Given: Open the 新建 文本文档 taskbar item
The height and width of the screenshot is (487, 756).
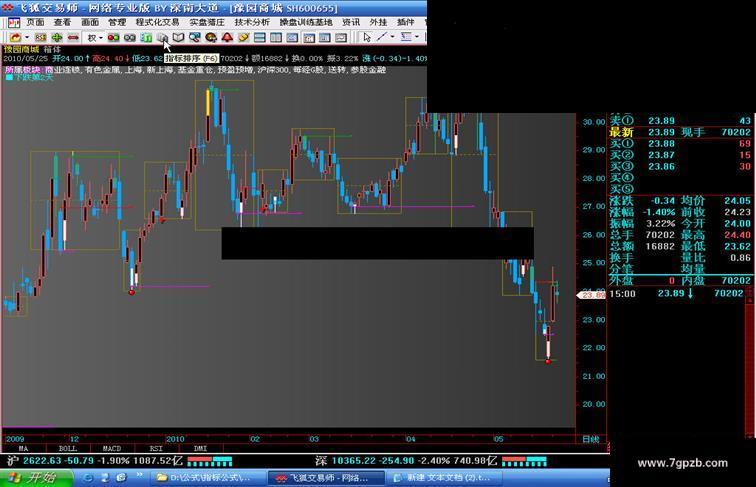Looking at the screenshot, I should [444, 478].
